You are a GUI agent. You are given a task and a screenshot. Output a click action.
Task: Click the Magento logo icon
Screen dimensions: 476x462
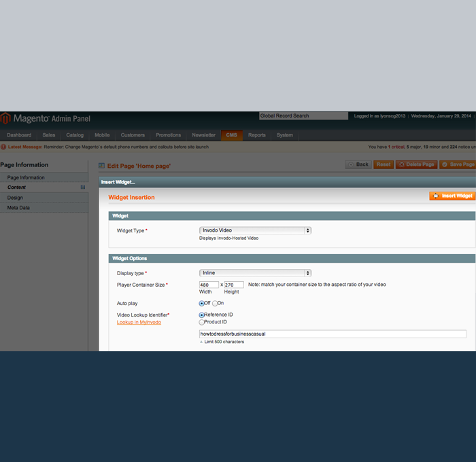[x=5, y=118]
